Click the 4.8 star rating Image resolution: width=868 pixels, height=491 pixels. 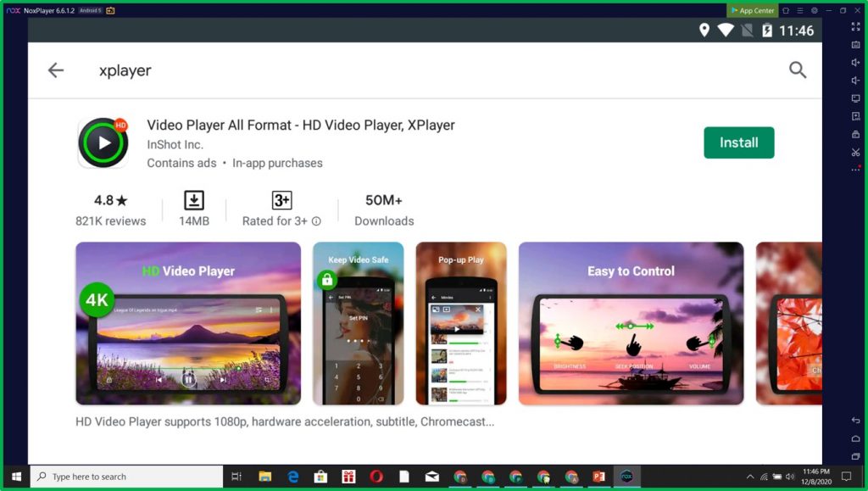coord(110,200)
